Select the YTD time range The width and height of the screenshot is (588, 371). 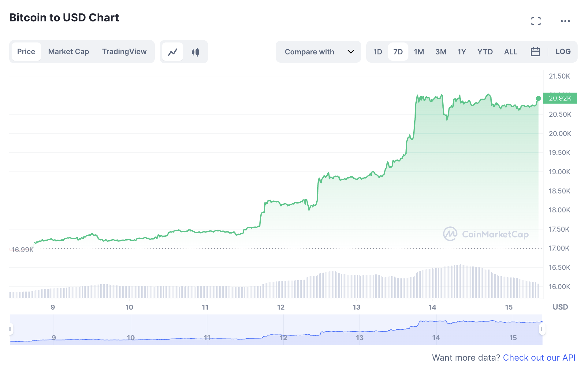click(485, 52)
